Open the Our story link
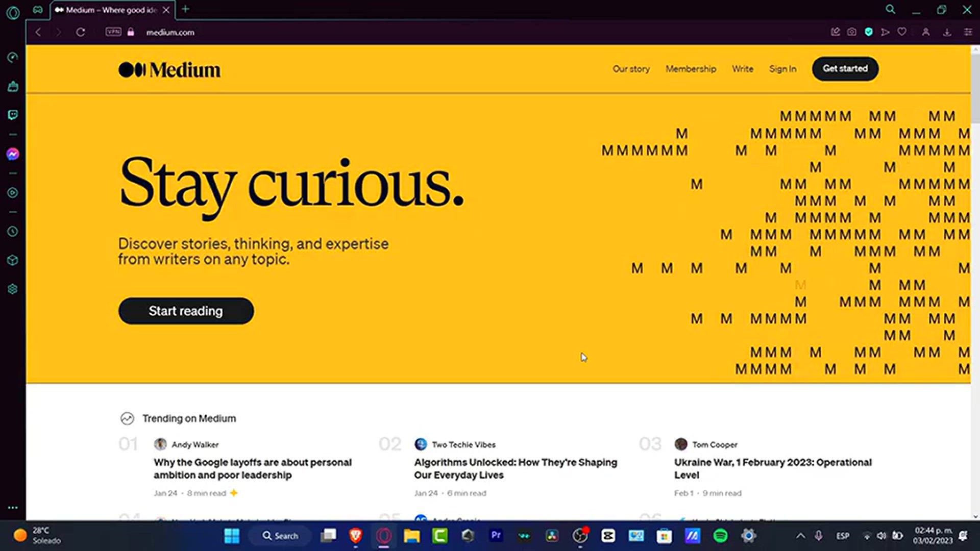980x551 pixels. (x=631, y=69)
